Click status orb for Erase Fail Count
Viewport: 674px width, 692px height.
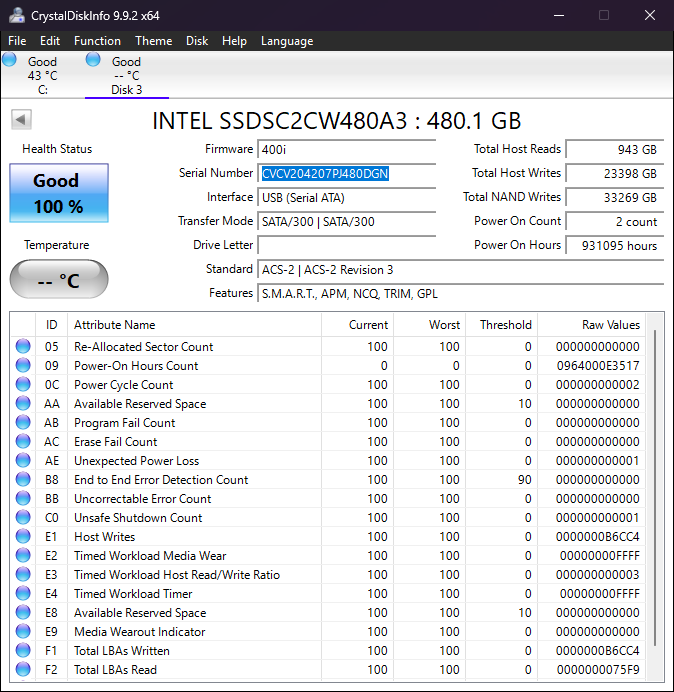[23, 441]
